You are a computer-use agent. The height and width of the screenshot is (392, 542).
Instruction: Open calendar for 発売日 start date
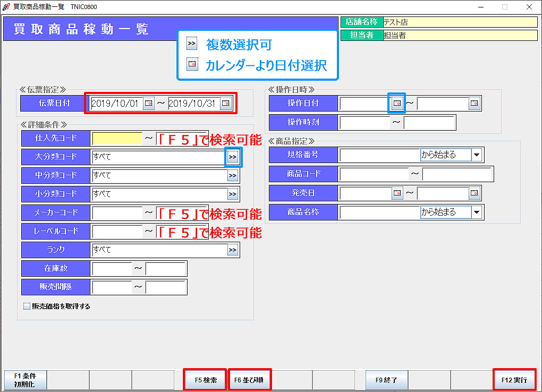point(396,193)
